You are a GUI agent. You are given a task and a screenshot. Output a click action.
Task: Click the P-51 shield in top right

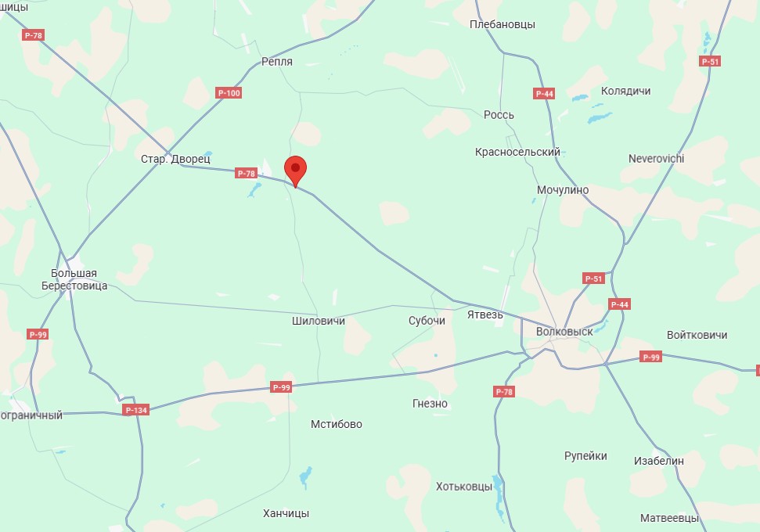[710, 61]
